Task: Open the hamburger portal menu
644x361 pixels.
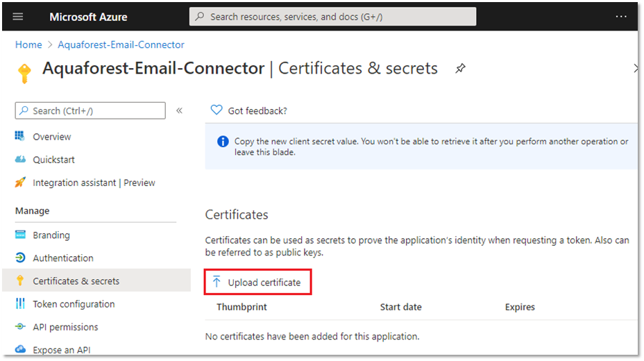Action: pos(18,17)
